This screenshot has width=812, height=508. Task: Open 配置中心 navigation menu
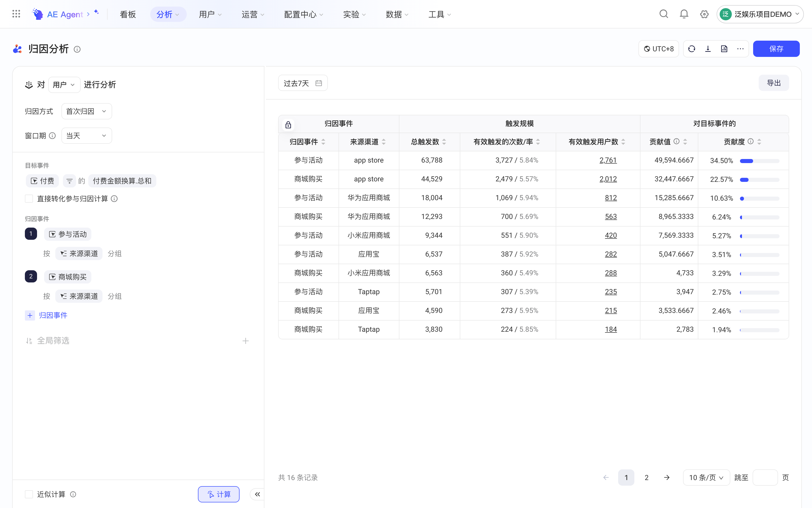tap(304, 14)
